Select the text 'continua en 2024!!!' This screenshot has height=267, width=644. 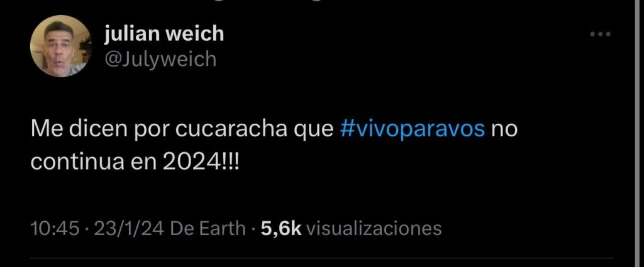click(135, 163)
